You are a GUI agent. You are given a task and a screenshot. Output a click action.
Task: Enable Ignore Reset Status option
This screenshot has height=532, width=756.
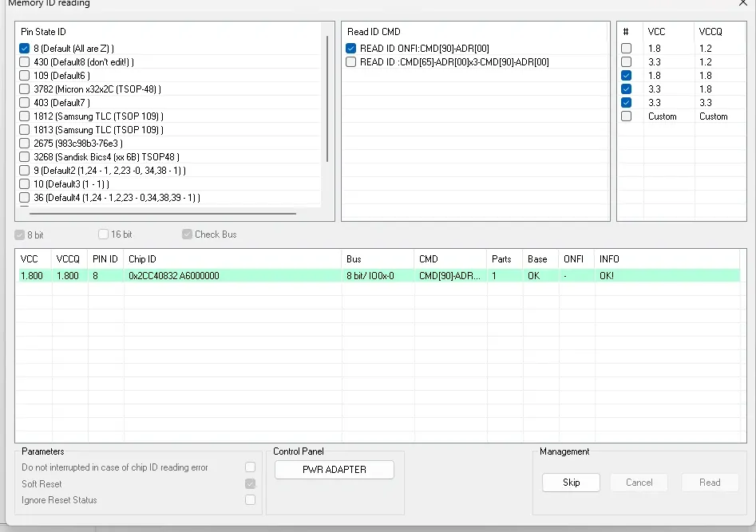click(250, 500)
